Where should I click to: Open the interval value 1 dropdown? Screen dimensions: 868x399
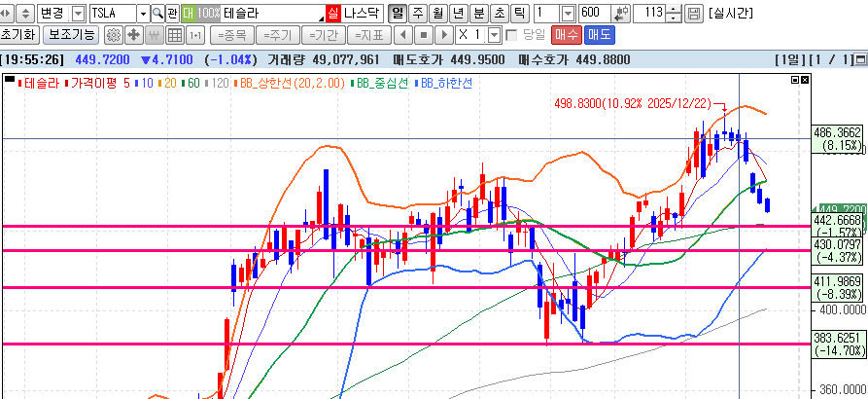pyautogui.click(x=568, y=13)
